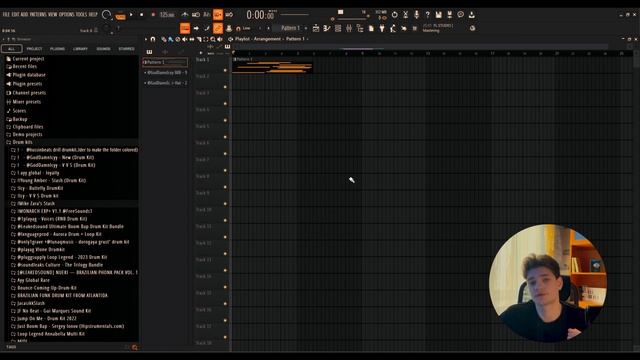
Task: Open the Piano roll view icon
Action: coord(327,28)
